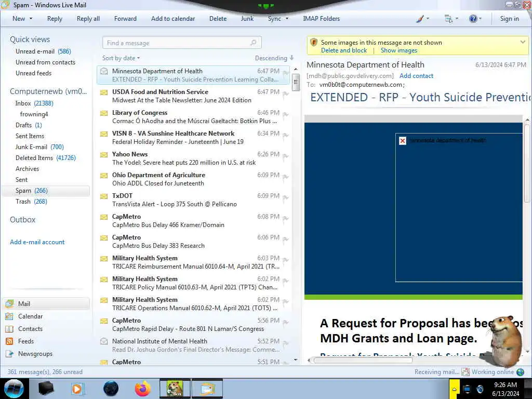Toggle Descending sort order
Viewport: 532px width, 399px height.
[274, 58]
